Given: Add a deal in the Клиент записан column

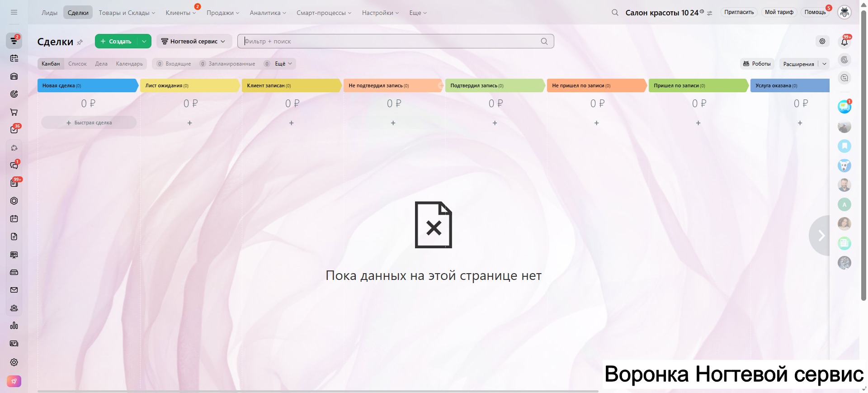Looking at the screenshot, I should click(292, 123).
